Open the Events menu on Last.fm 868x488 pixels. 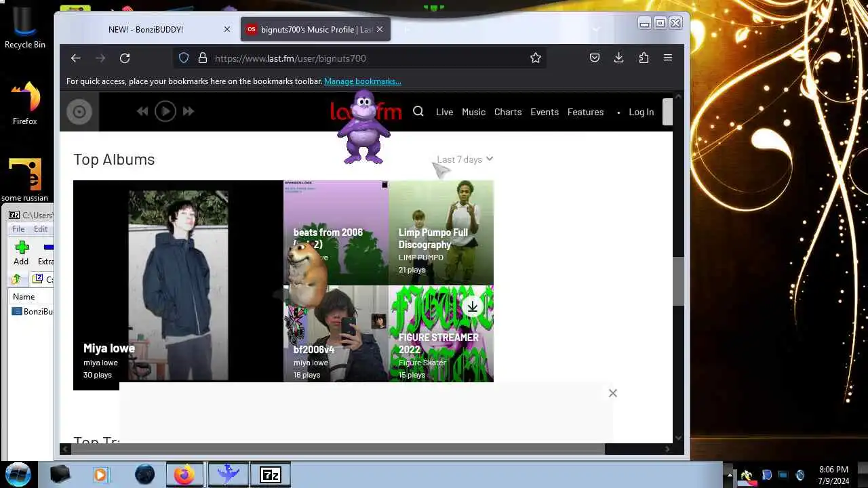click(545, 112)
